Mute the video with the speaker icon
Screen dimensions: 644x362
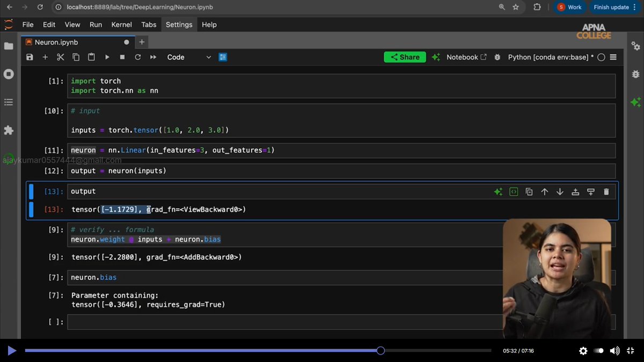[615, 351]
